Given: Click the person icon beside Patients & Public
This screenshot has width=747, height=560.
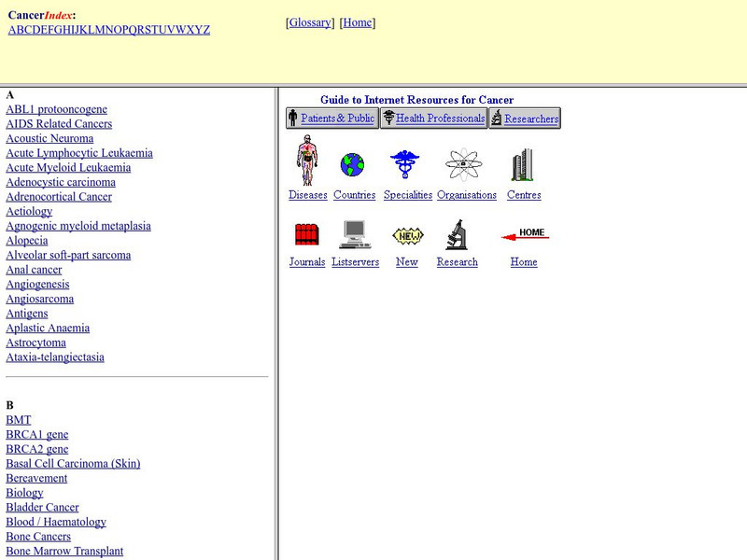Looking at the screenshot, I should [x=293, y=118].
